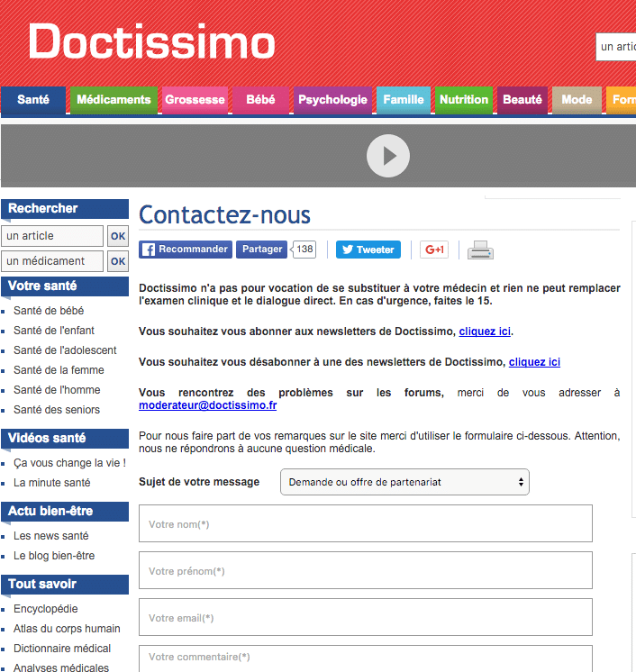
Task: Open Atlas du corps humain link
Action: pos(67,628)
